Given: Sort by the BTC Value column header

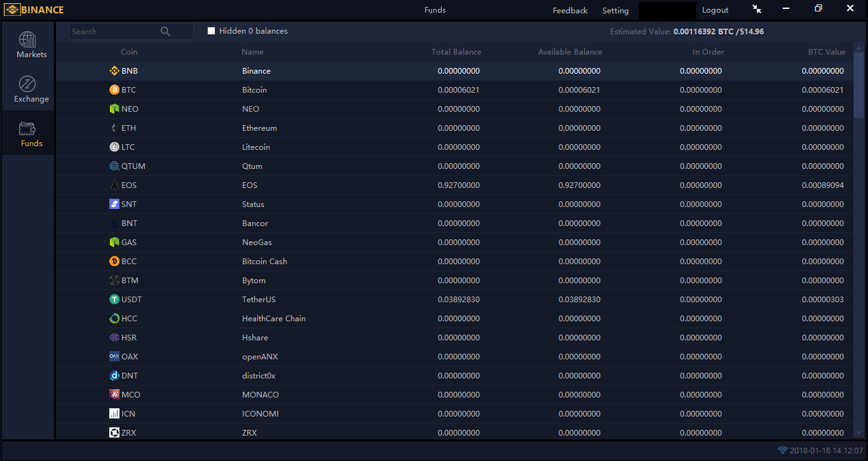Looking at the screenshot, I should 827,52.
